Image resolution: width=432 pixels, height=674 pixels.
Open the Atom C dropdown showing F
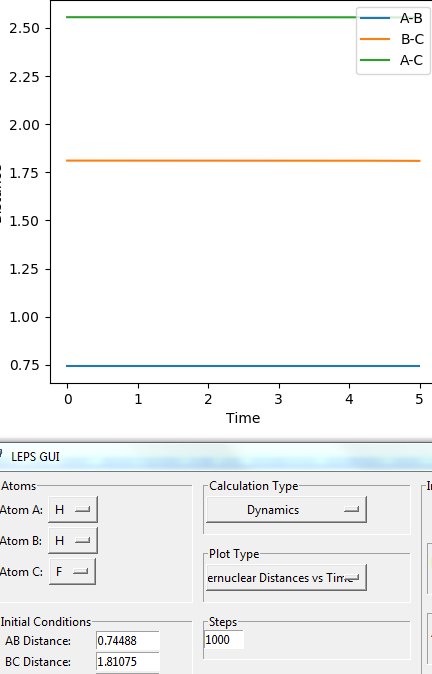[x=72, y=572]
